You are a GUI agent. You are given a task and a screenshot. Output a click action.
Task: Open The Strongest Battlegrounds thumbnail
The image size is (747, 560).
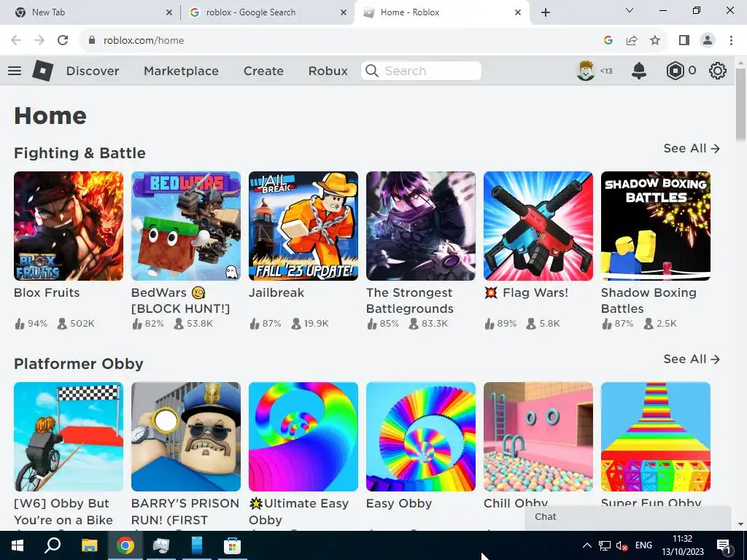(421, 226)
